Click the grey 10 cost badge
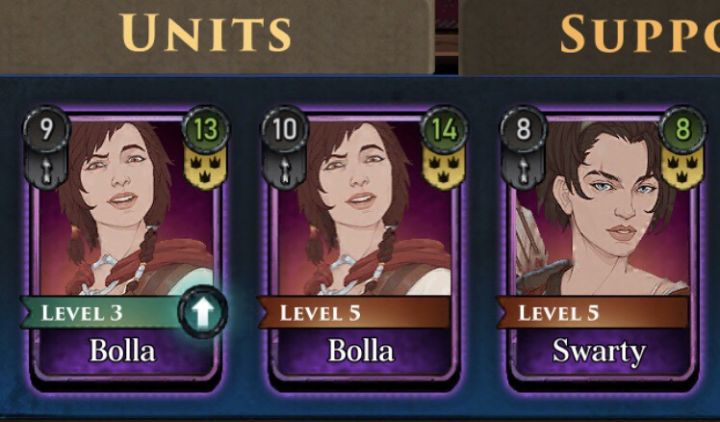Viewport: 720px width, 422px height. (285, 129)
